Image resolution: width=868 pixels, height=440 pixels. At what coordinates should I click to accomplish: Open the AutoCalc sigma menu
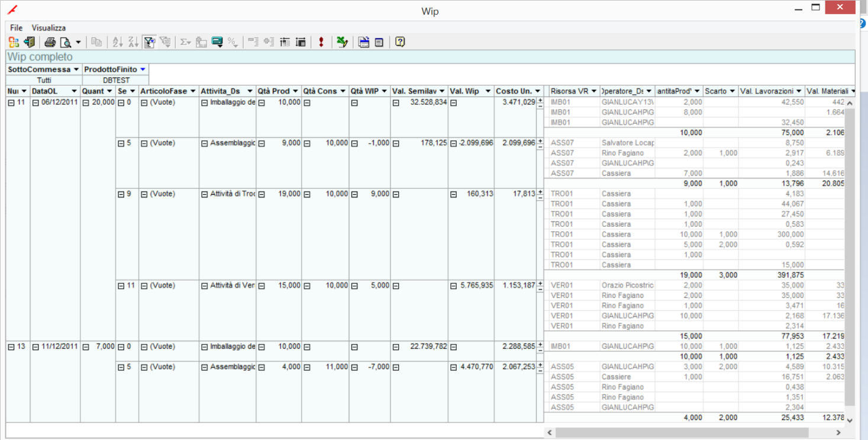pyautogui.click(x=186, y=42)
